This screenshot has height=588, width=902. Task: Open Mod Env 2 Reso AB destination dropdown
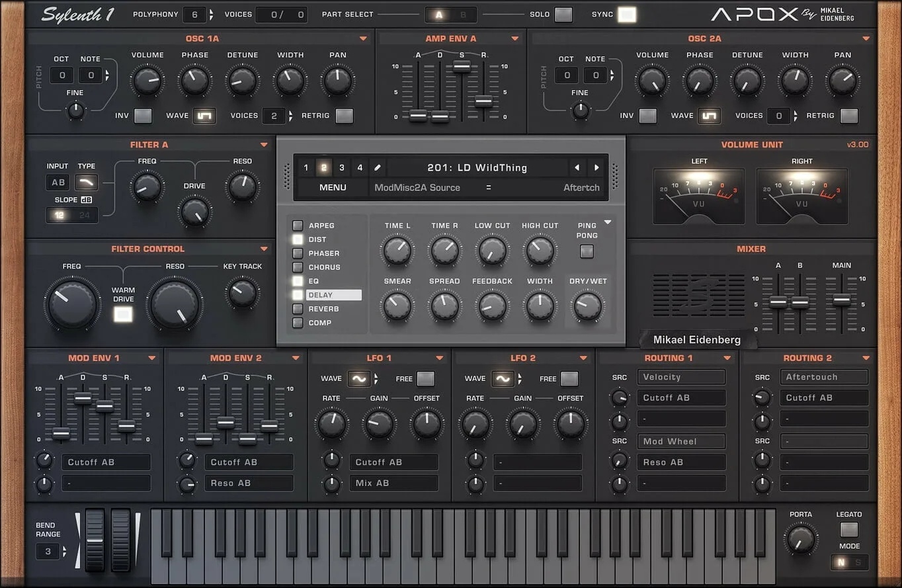click(249, 483)
